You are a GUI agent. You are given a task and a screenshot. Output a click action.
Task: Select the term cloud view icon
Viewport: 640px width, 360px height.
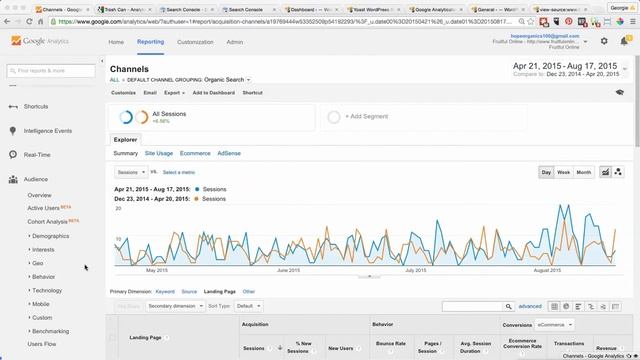[603, 306]
